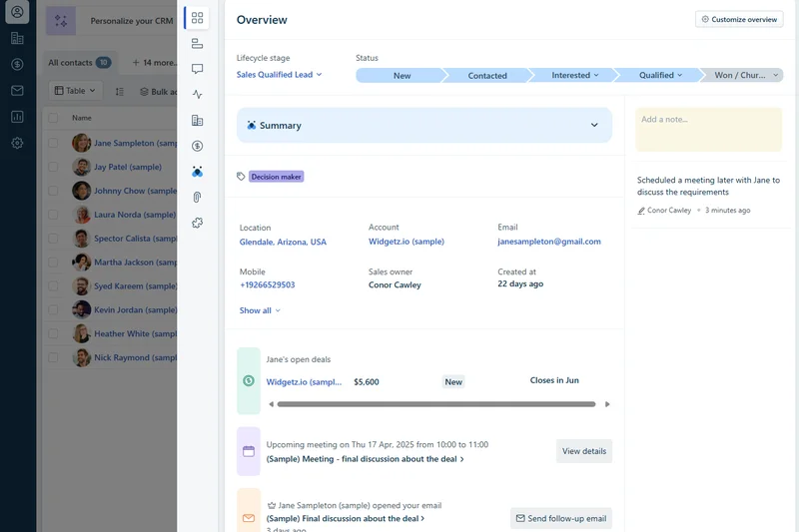
Task: Switch to the All contacts tab
Action: click(x=79, y=63)
